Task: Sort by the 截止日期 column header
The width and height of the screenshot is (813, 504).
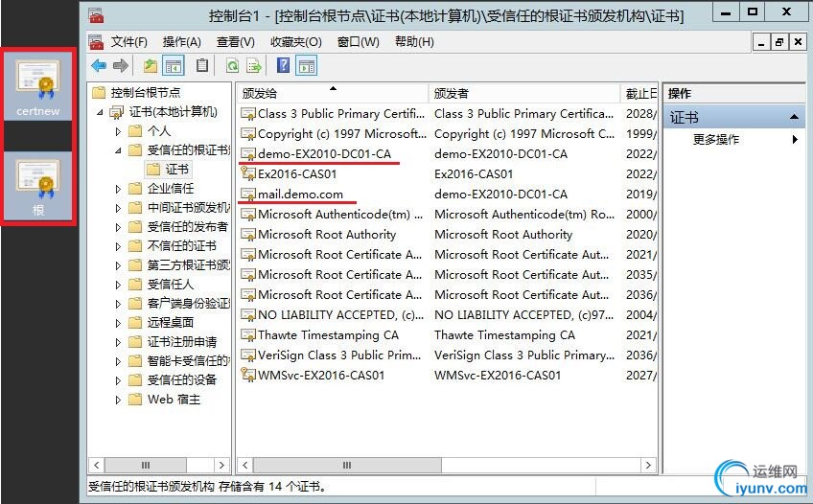Action: [639, 93]
